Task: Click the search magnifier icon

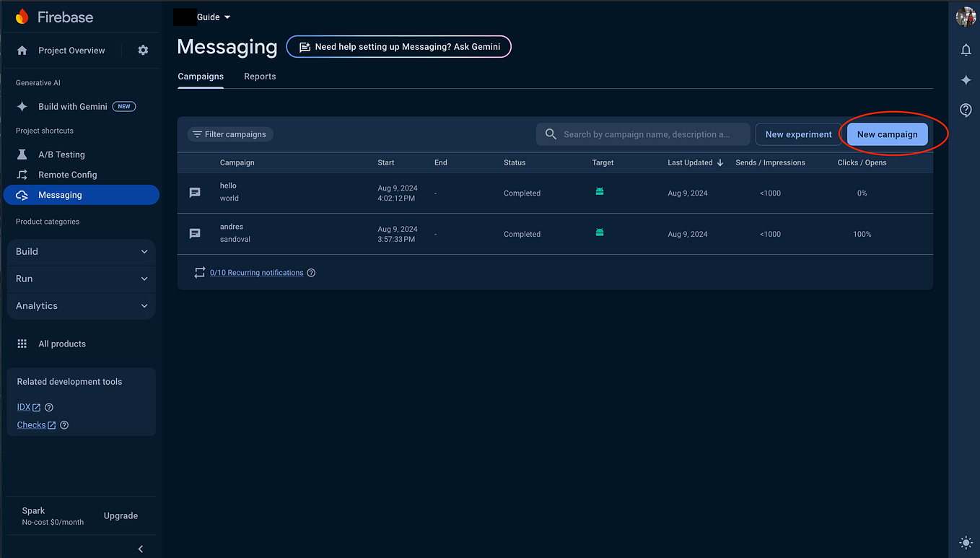Action: pos(551,134)
